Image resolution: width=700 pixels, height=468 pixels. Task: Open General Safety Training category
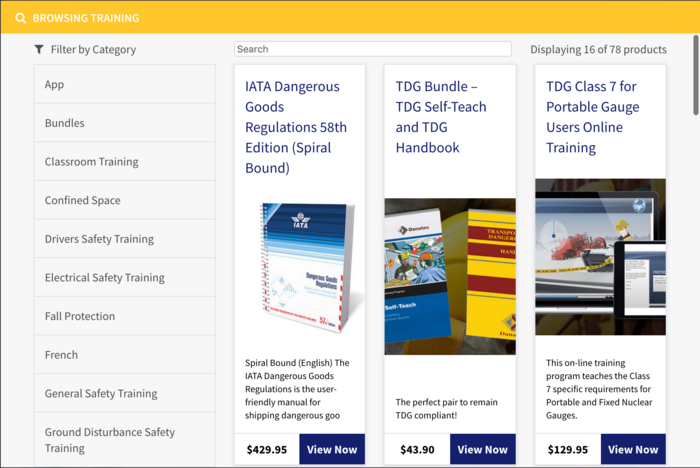pos(125,393)
